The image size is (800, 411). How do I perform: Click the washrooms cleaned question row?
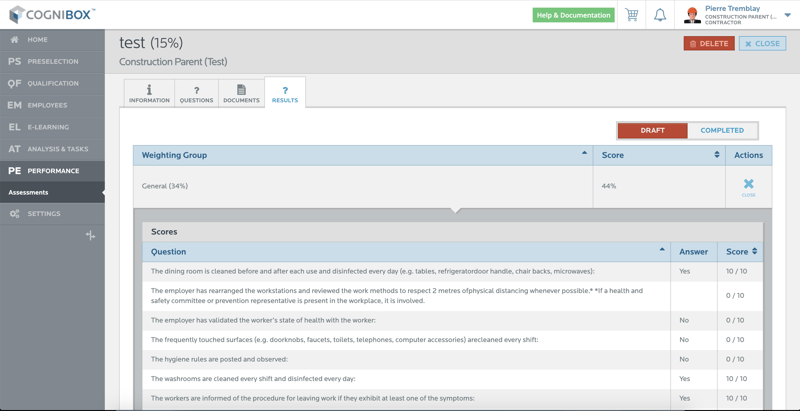[453, 378]
